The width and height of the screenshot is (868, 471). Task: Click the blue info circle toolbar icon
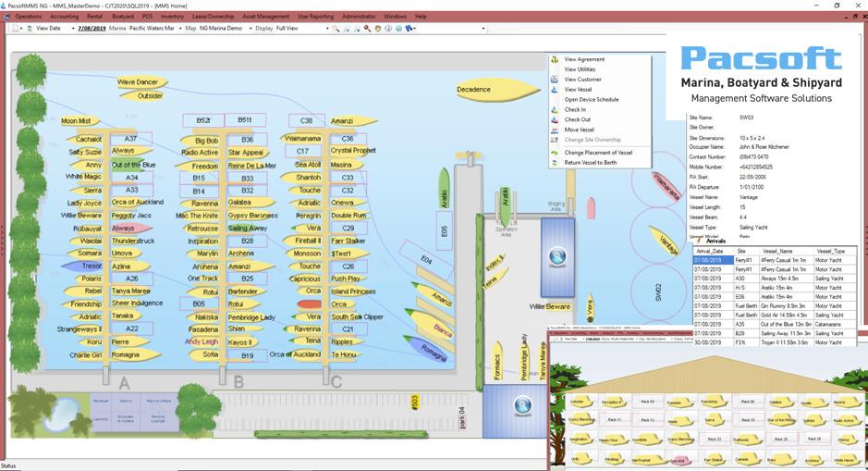tap(388, 29)
